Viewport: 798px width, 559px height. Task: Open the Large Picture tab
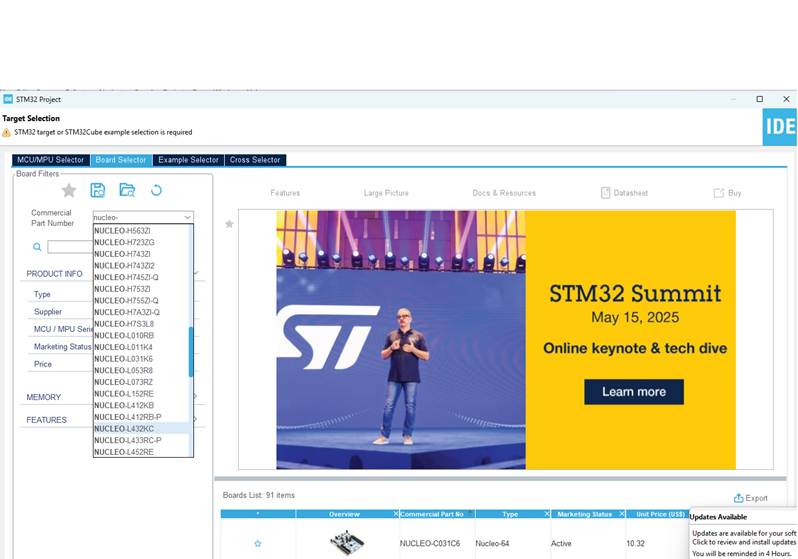coord(386,193)
